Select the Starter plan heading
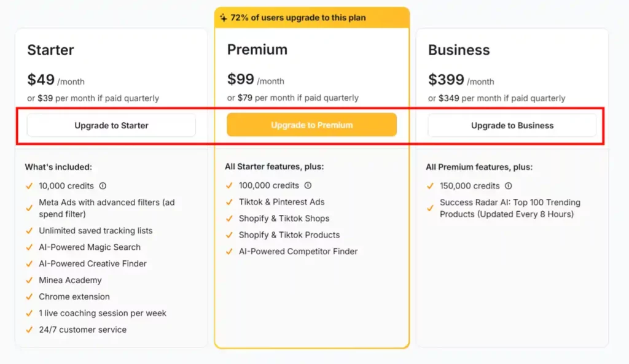This screenshot has height=364, width=629. (x=50, y=50)
